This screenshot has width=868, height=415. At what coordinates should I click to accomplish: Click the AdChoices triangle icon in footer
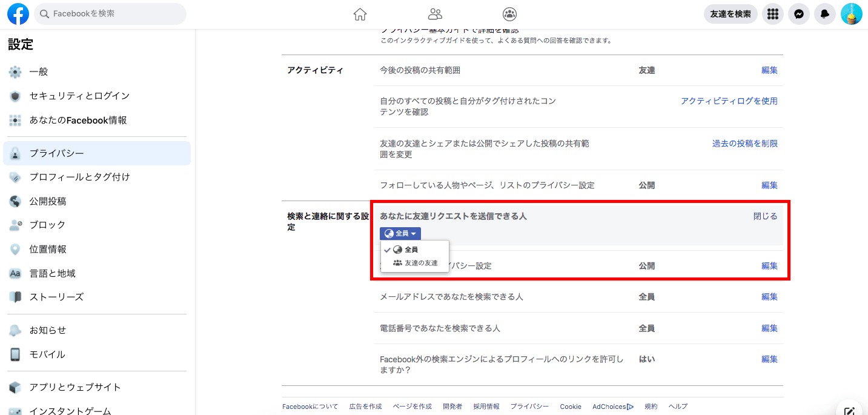pos(631,407)
